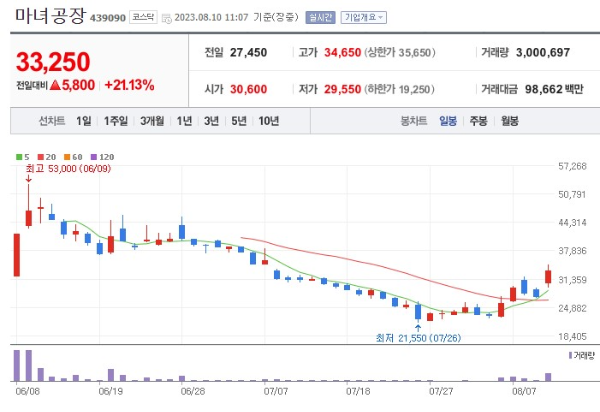Click the orange 60-day moving average legend
The height and width of the screenshot is (412, 600).
point(73,157)
